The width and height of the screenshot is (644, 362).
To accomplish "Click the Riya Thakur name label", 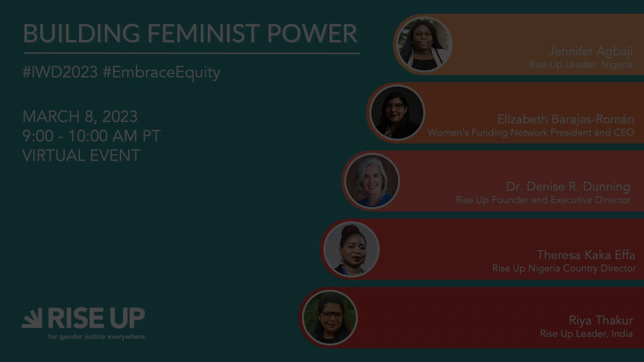I will 601,321.
